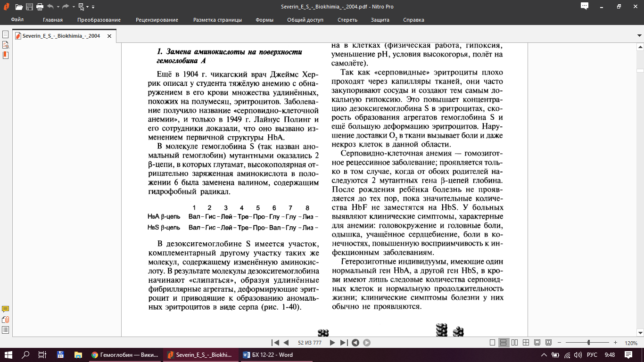Click the Open file folder icon
Screen dimensions: 644x362
click(19, 7)
